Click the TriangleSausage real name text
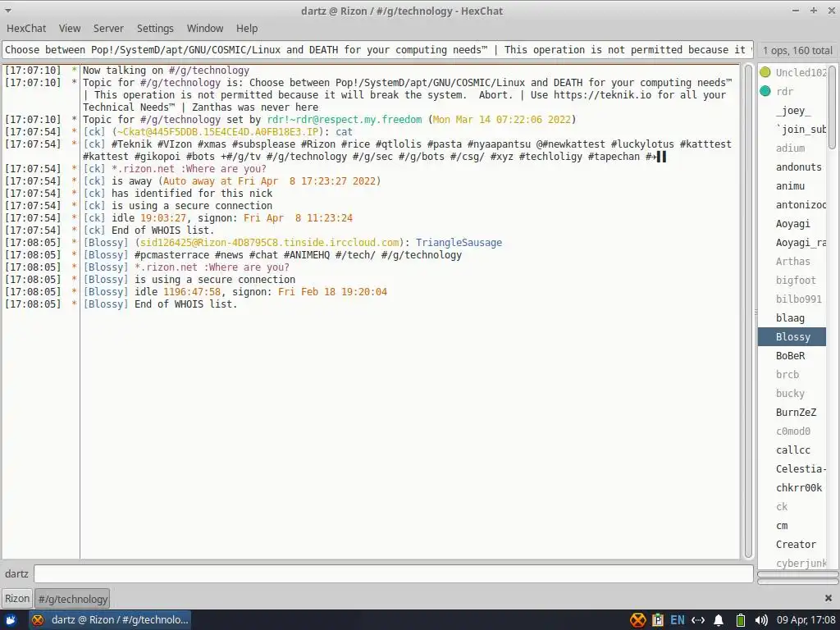 pos(459,243)
